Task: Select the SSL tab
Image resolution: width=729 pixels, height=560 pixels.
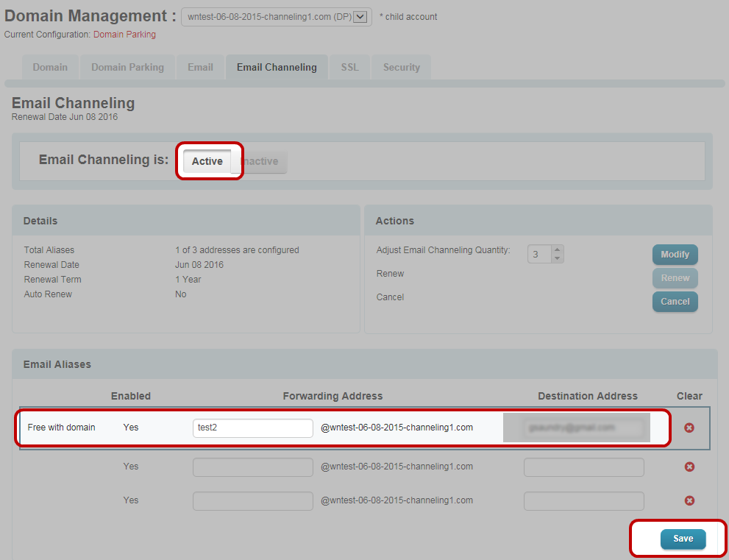Action: click(x=349, y=67)
